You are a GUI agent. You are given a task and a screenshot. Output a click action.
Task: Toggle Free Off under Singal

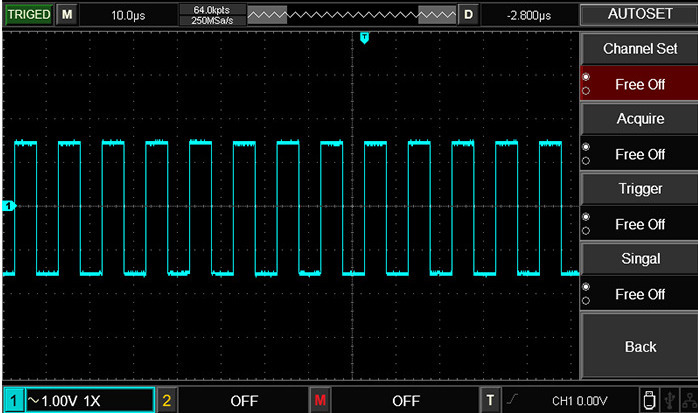[640, 294]
